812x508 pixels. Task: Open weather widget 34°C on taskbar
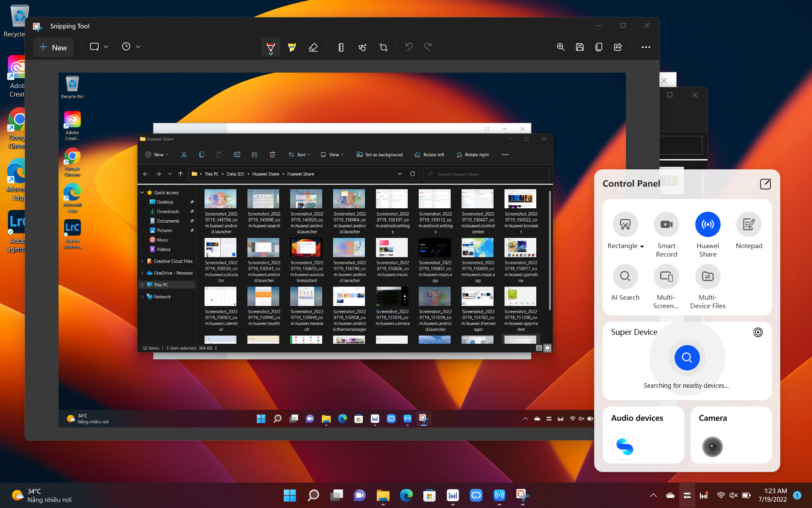[x=41, y=495]
